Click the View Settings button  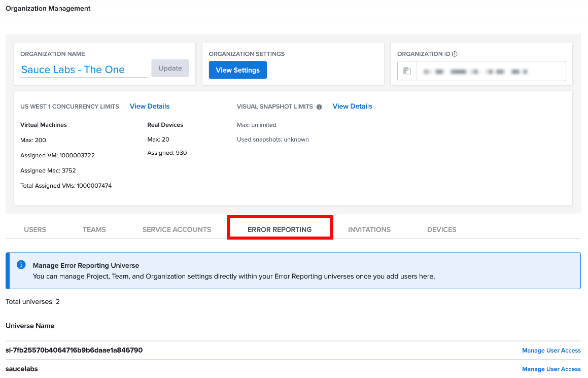pos(238,70)
